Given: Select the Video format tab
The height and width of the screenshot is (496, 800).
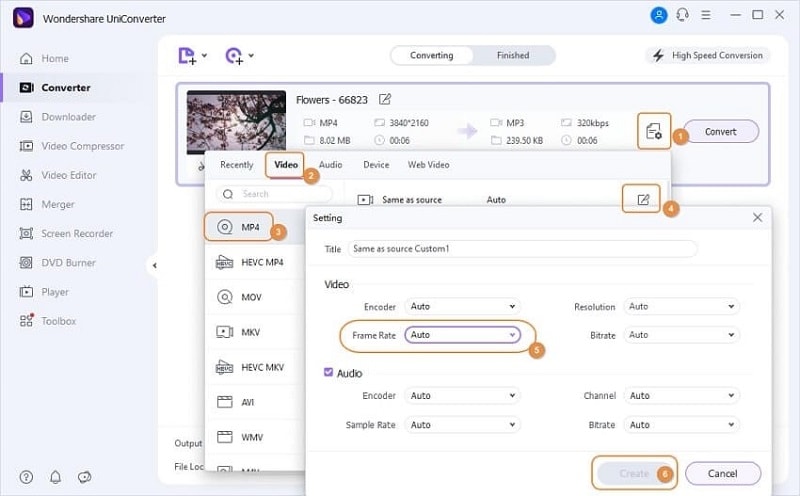Looking at the screenshot, I should (286, 165).
